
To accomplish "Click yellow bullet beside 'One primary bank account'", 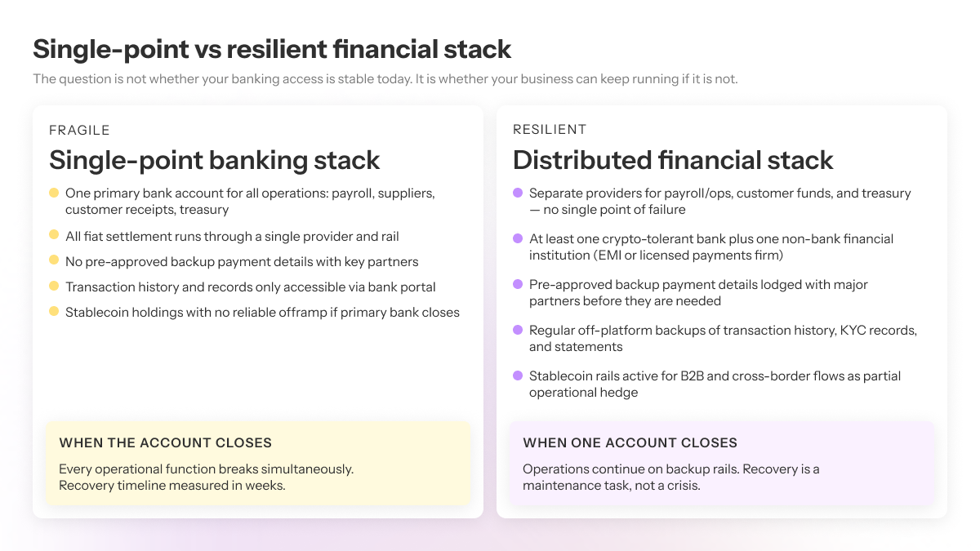I will [x=54, y=193].
